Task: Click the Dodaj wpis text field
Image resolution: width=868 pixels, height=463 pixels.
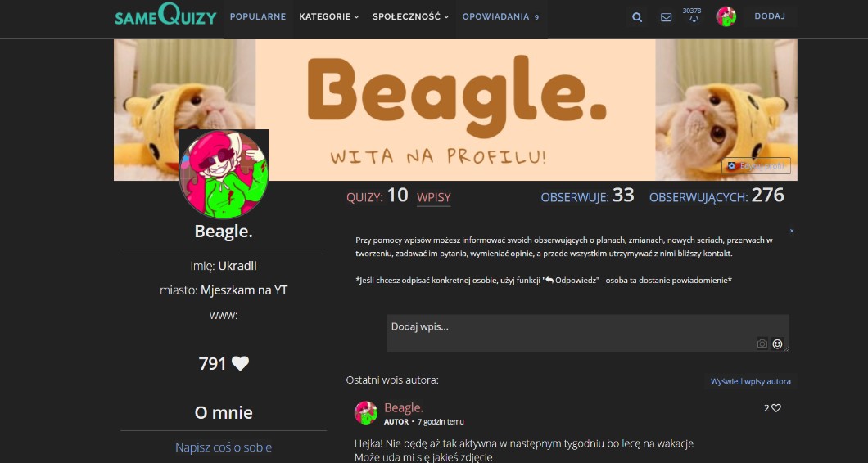Action: pos(587,333)
